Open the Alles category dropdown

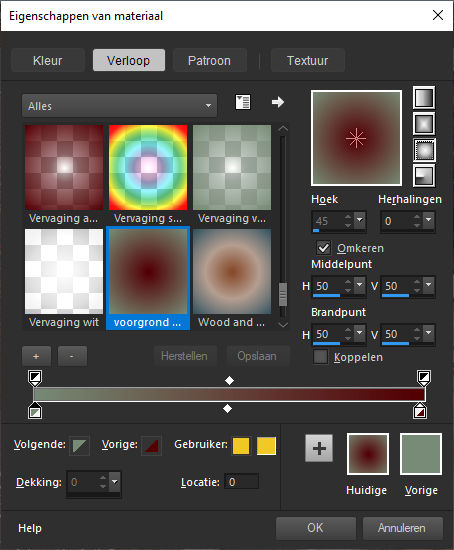click(x=119, y=106)
